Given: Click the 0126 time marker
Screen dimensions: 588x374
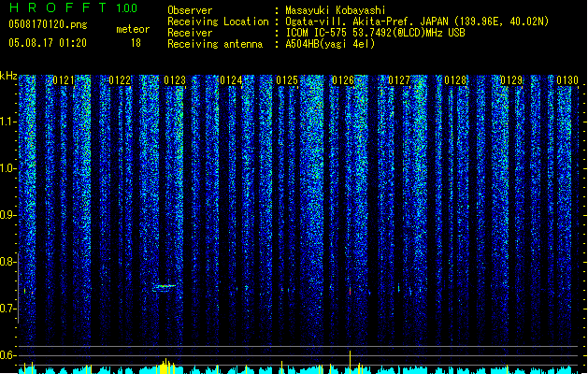Looking at the screenshot, I should [343, 80].
